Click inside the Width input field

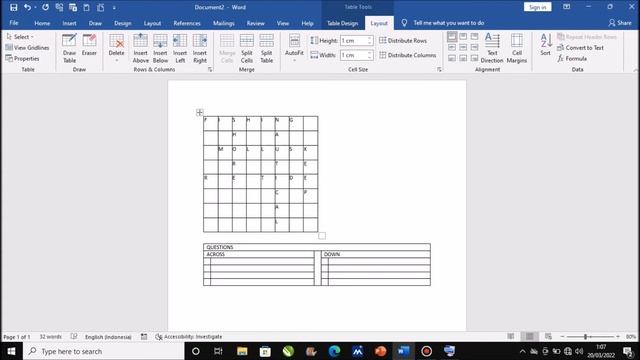point(353,55)
